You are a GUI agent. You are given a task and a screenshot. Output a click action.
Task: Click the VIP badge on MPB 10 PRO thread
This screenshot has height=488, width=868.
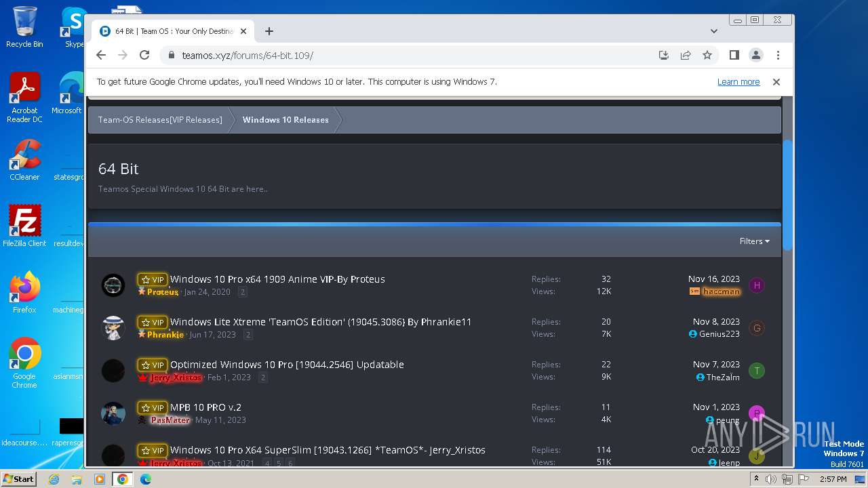point(153,407)
